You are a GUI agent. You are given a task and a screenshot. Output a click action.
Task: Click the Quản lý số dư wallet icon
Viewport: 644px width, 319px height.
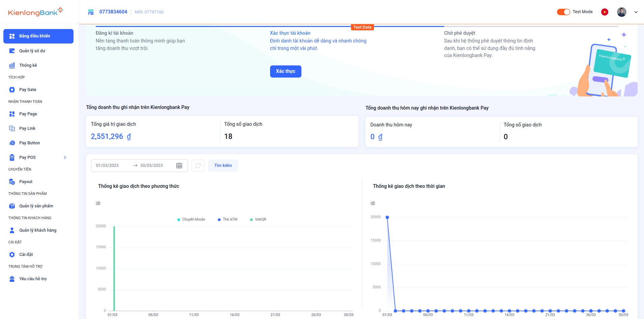tap(12, 51)
